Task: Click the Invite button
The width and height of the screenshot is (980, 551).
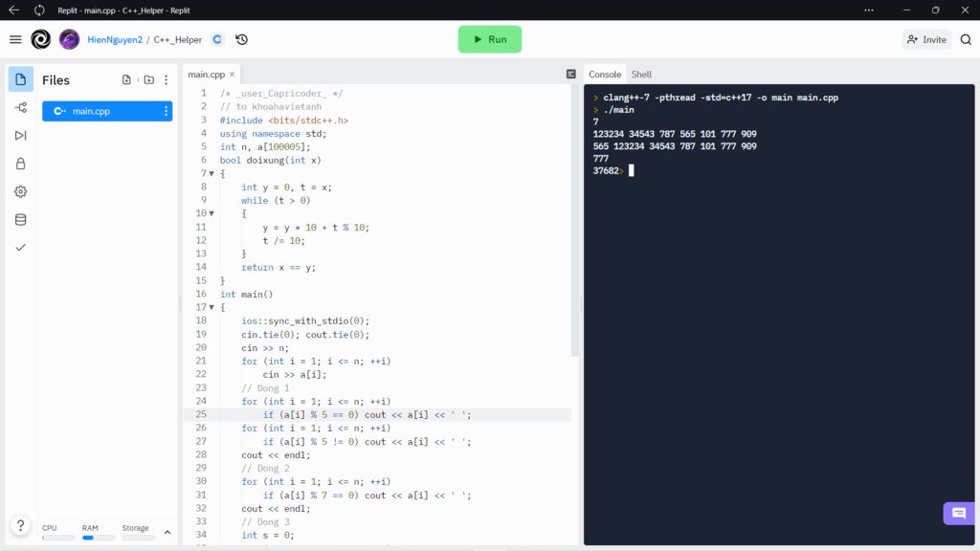Action: 926,39
